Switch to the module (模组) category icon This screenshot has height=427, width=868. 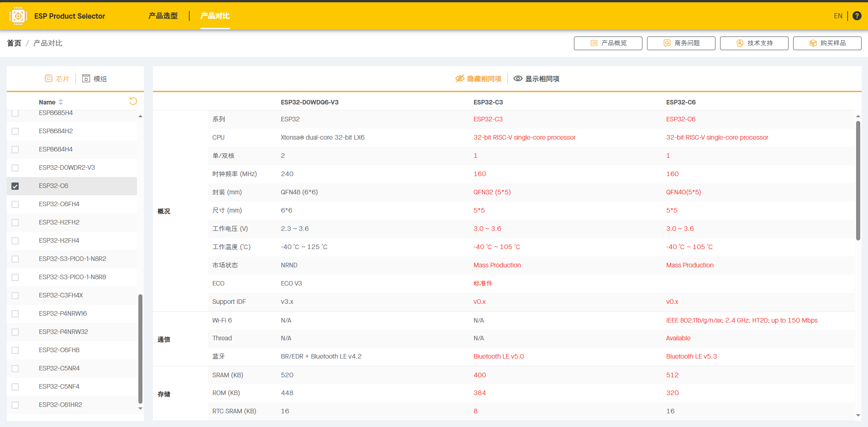click(x=86, y=78)
